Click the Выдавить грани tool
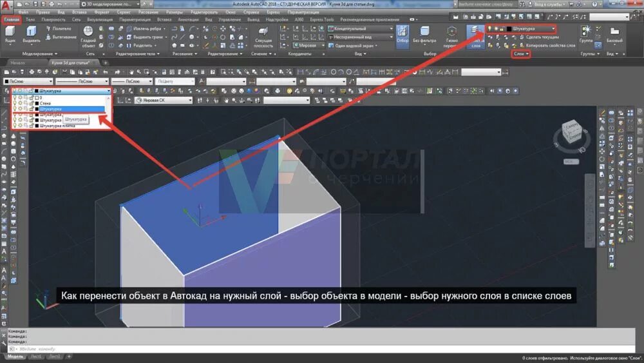644x363 pixels. [x=146, y=37]
